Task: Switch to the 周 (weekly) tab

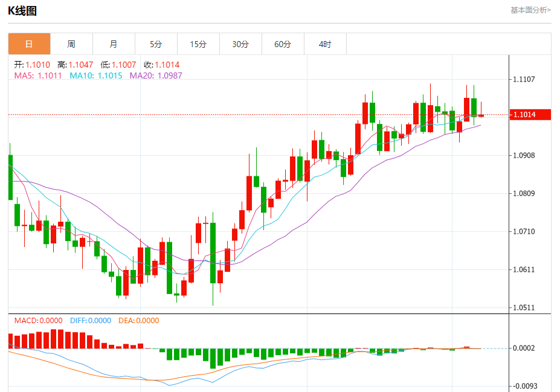Action: tap(71, 44)
